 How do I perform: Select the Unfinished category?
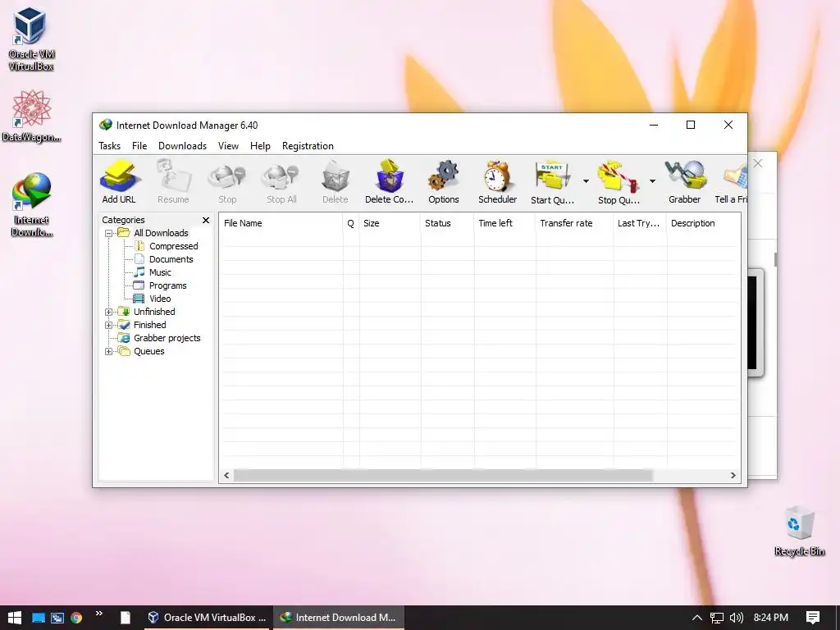pyautogui.click(x=154, y=312)
